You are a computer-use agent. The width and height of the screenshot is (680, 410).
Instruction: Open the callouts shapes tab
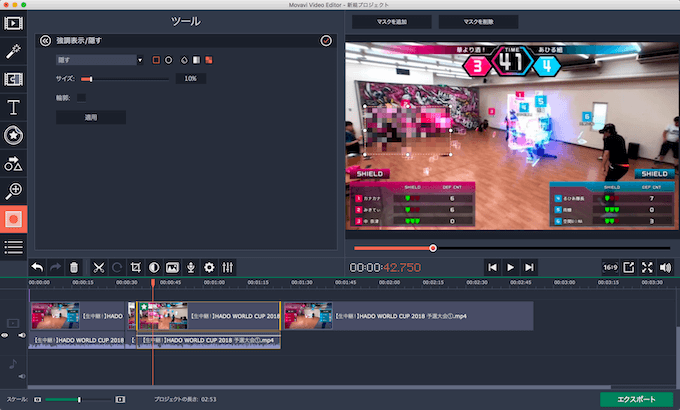coord(13,163)
